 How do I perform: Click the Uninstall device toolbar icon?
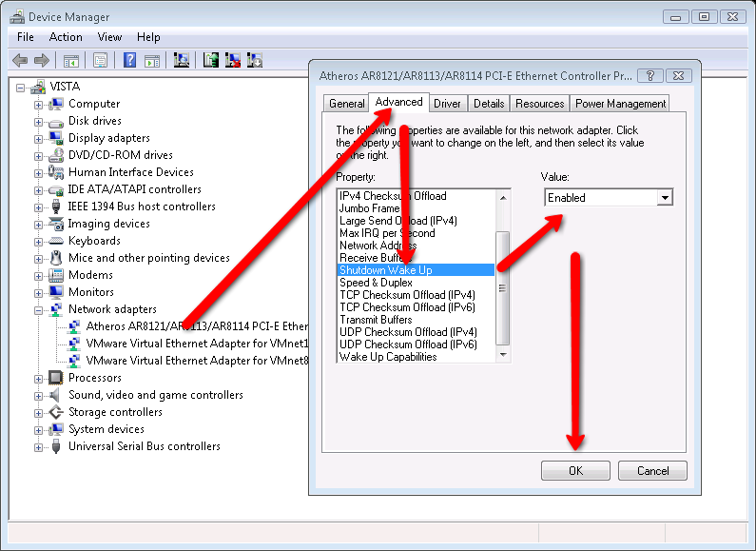[x=232, y=60]
